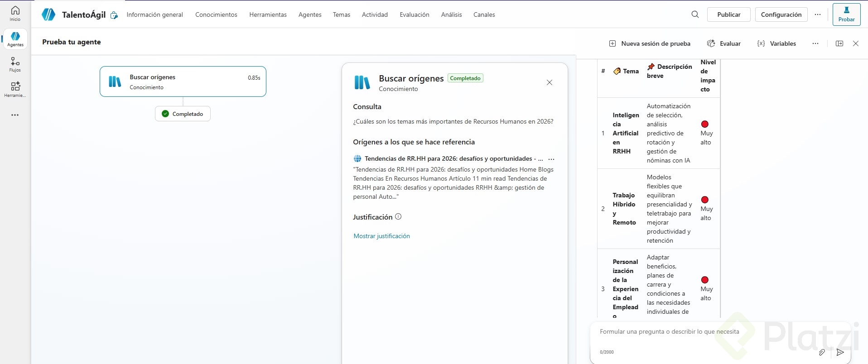Click the Descripción breve column header

[x=670, y=71]
